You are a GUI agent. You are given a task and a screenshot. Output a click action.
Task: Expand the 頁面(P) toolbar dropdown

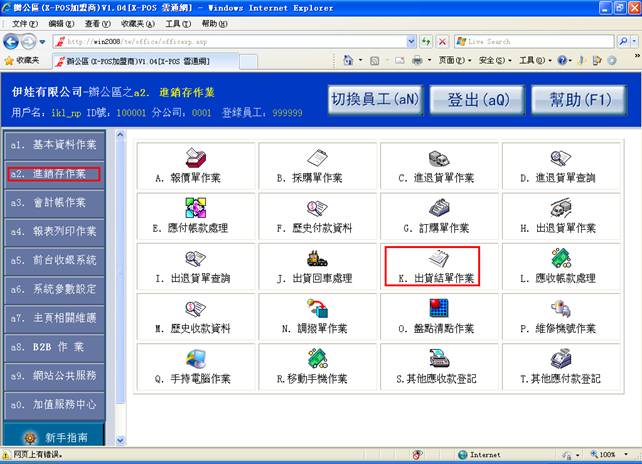pos(453,61)
